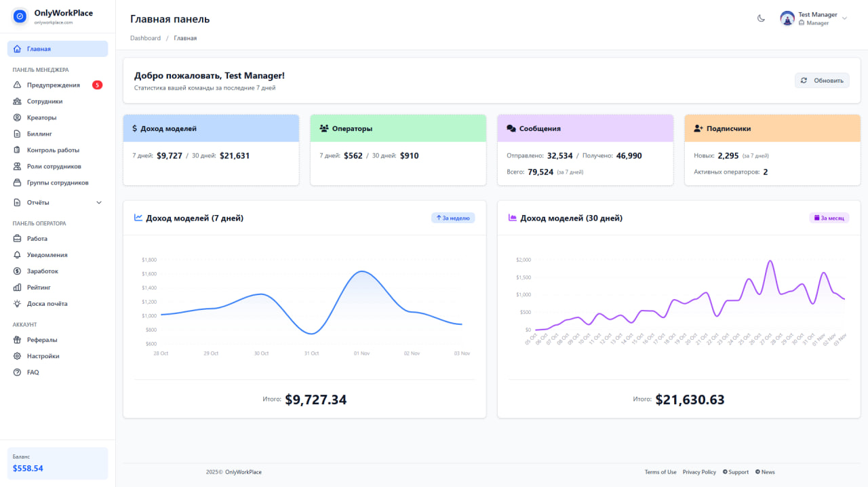Switch chart view to За неделю
The image size is (868, 487).
pyautogui.click(x=453, y=218)
